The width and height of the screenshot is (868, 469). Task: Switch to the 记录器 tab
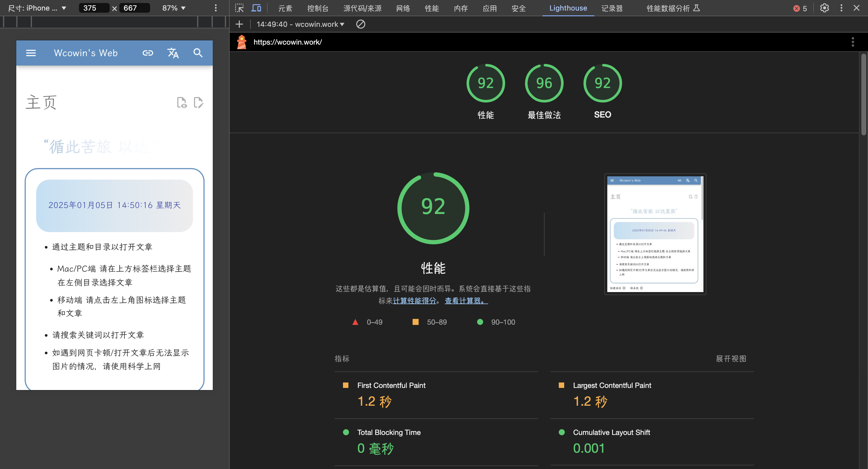612,8
